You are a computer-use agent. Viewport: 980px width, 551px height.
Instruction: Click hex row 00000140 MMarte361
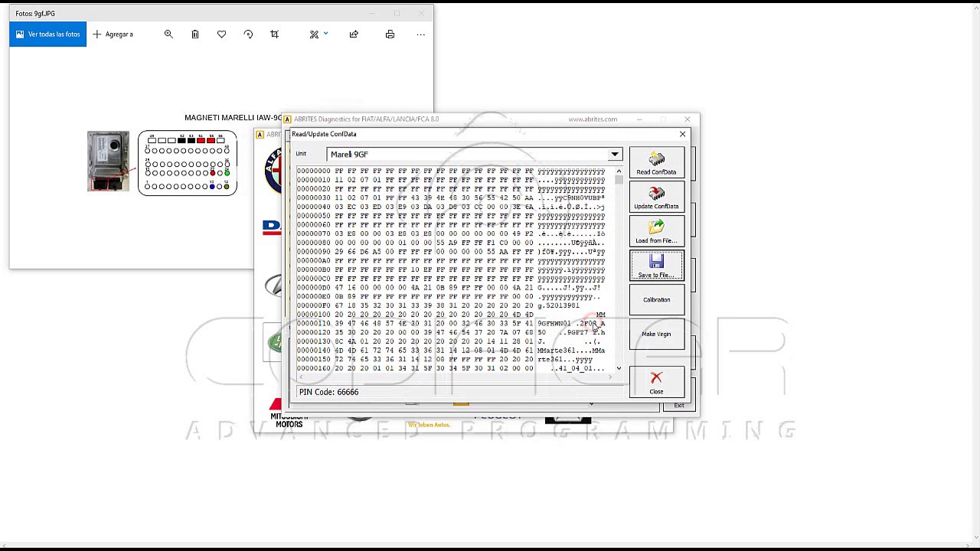click(x=451, y=350)
